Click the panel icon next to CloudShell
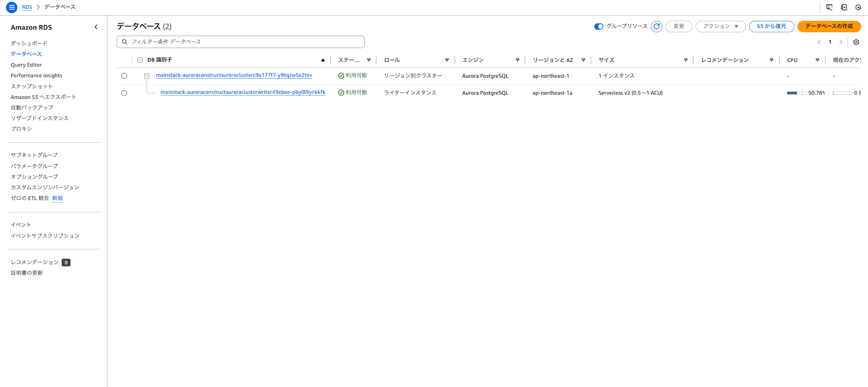The width and height of the screenshot is (868, 387). pos(844,7)
